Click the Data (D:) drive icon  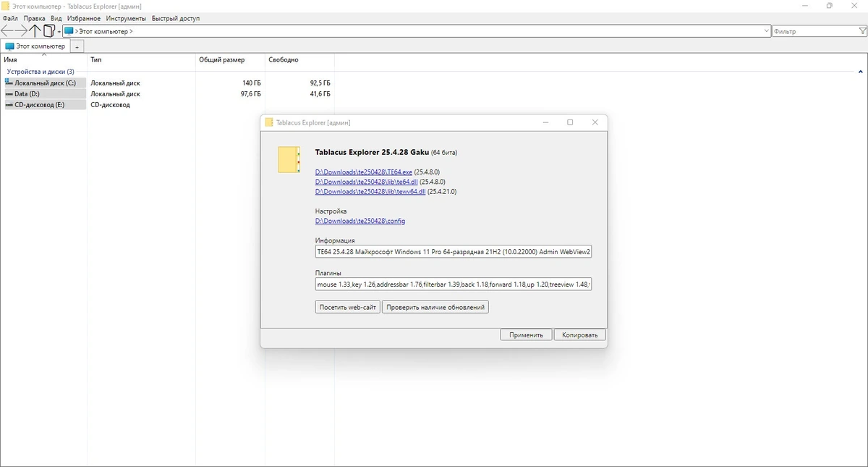[x=9, y=93]
